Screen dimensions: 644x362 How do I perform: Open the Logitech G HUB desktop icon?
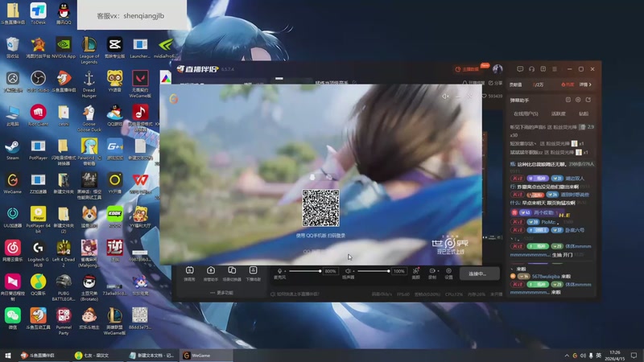pyautogui.click(x=38, y=253)
